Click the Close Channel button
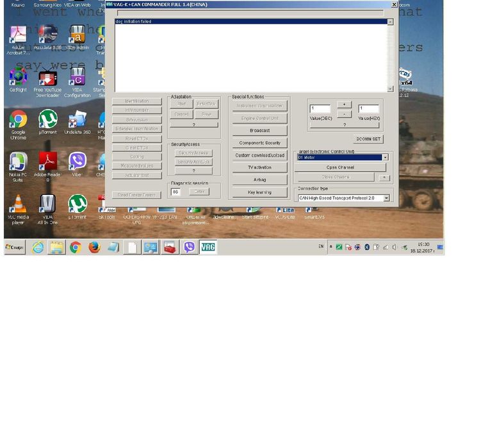This screenshot has width=490, height=448. pos(336,177)
